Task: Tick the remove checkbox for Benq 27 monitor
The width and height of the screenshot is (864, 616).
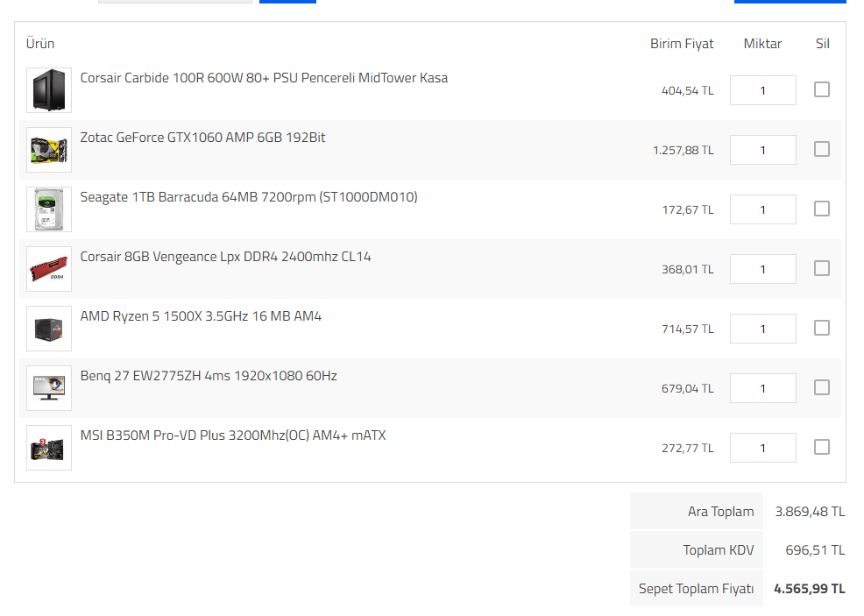Action: (822, 387)
